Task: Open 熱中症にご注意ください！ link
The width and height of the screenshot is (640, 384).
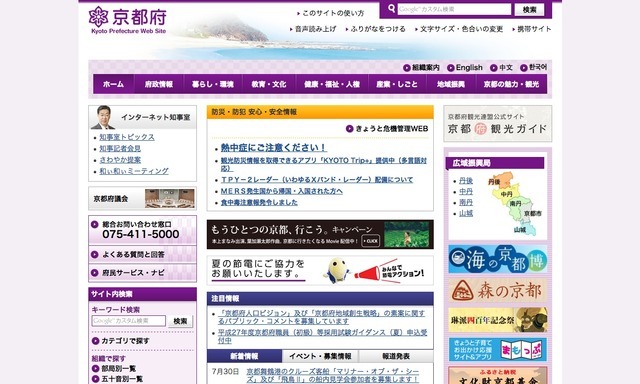Action: (x=273, y=148)
